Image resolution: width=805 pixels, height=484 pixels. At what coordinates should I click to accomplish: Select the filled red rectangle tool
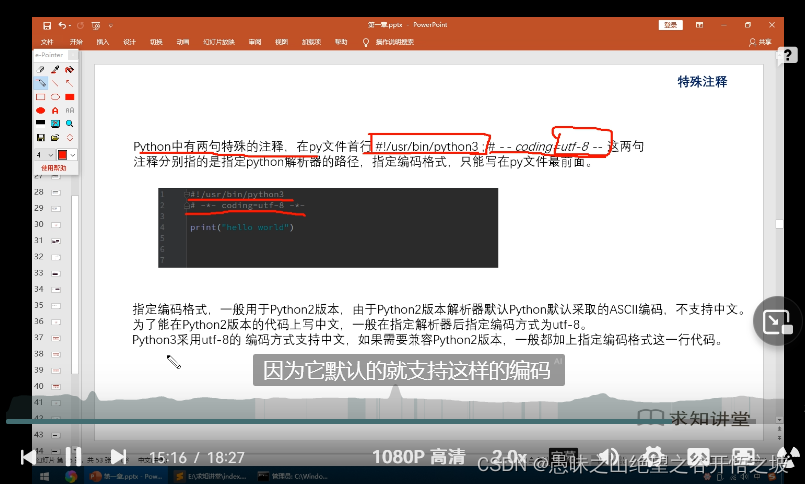[x=69, y=96]
